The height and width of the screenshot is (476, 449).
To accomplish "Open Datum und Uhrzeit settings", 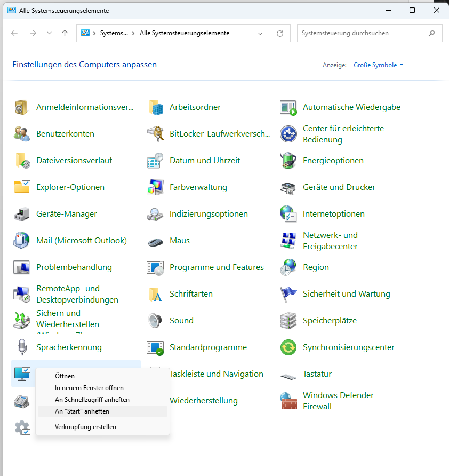I will [205, 160].
